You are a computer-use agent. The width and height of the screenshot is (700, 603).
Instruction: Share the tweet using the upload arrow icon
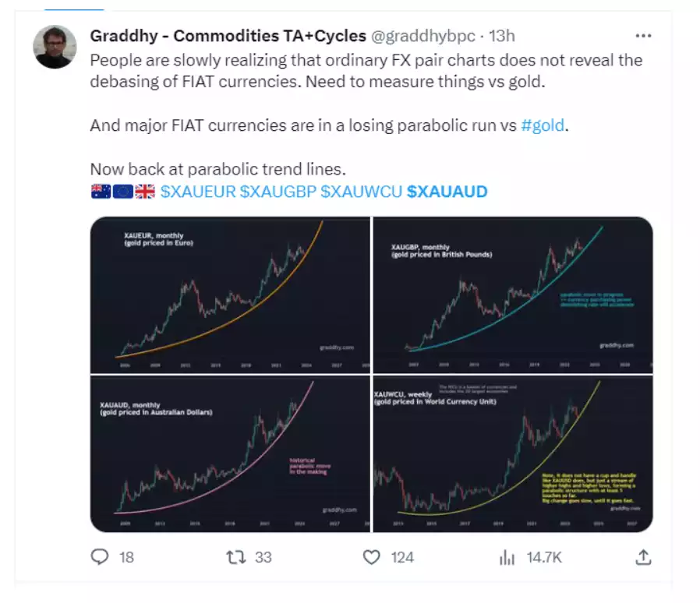click(x=643, y=556)
